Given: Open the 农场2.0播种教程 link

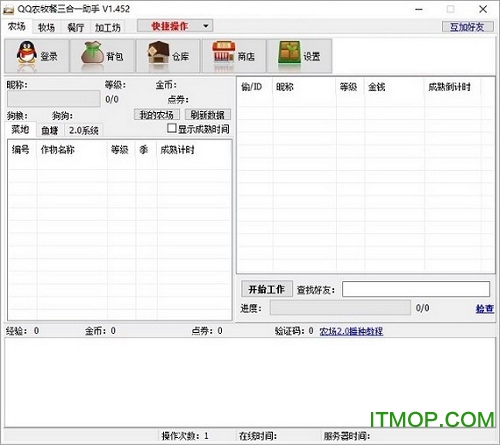Looking at the screenshot, I should coord(351,331).
